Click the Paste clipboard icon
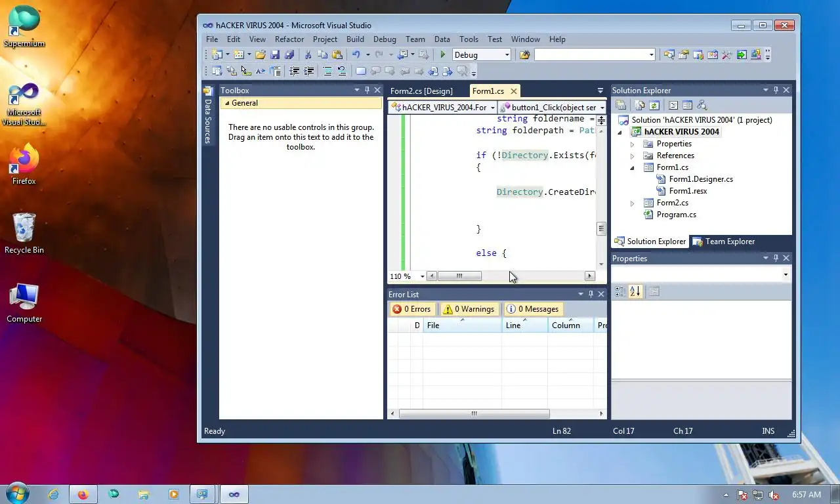 [x=337, y=55]
